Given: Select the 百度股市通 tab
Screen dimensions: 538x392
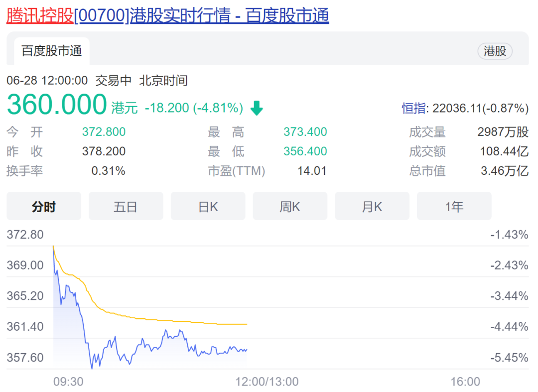Looking at the screenshot, I should [51, 51].
